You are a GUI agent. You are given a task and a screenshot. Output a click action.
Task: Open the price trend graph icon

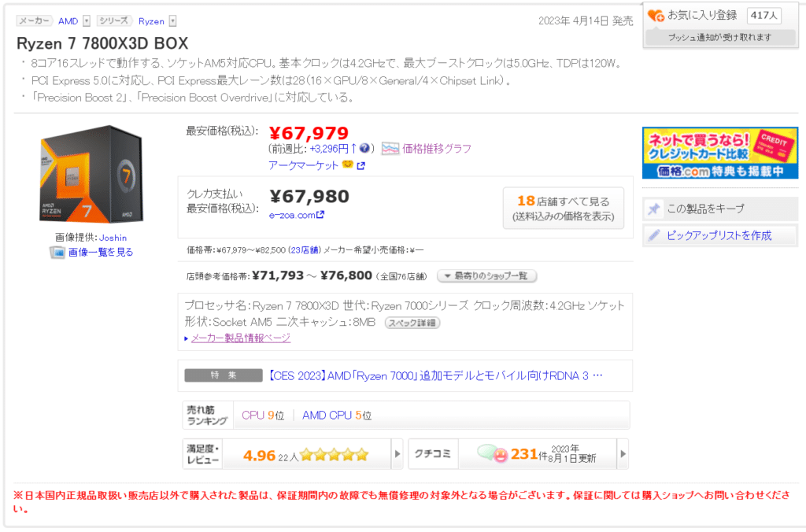pyautogui.click(x=390, y=149)
